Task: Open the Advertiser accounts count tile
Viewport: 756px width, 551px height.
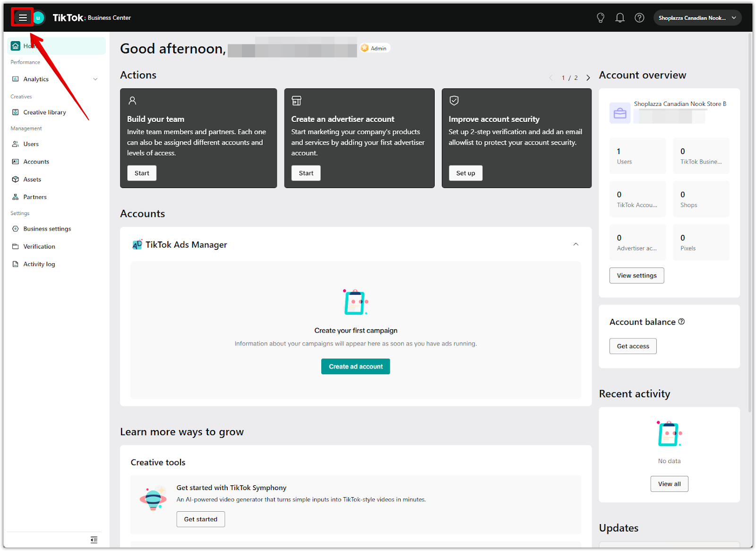Action: click(x=637, y=242)
